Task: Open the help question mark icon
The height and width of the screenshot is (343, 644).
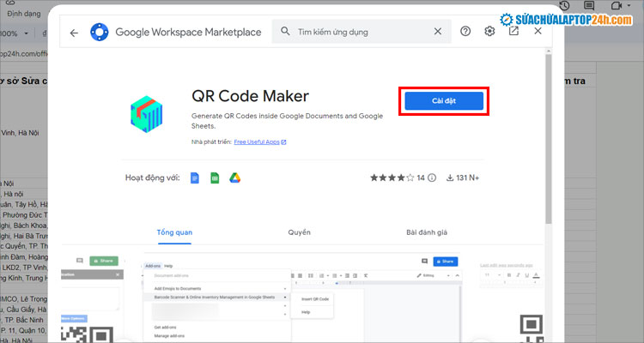Action: click(465, 32)
